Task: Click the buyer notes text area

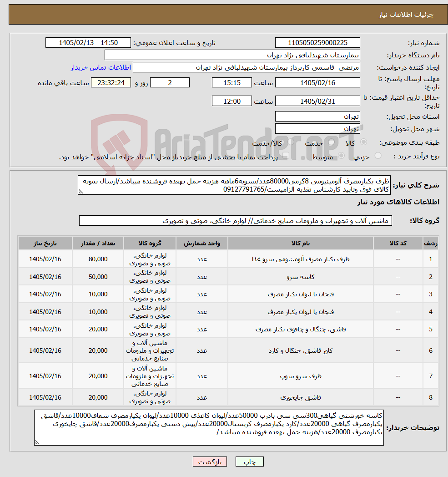Action: 209,428
